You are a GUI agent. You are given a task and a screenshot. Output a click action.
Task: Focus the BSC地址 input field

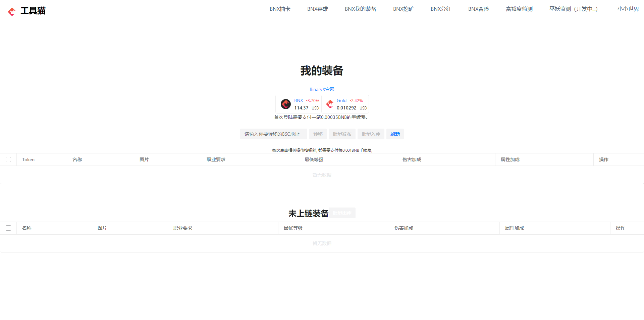[x=274, y=134]
